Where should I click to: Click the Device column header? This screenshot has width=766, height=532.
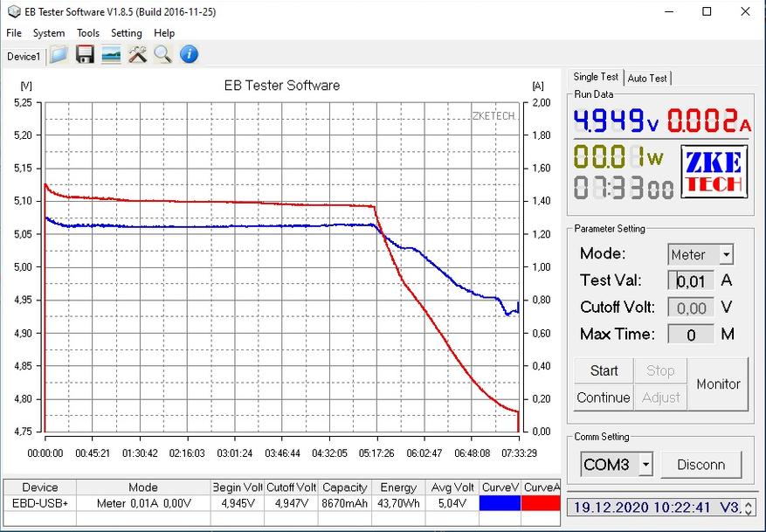tap(40, 487)
